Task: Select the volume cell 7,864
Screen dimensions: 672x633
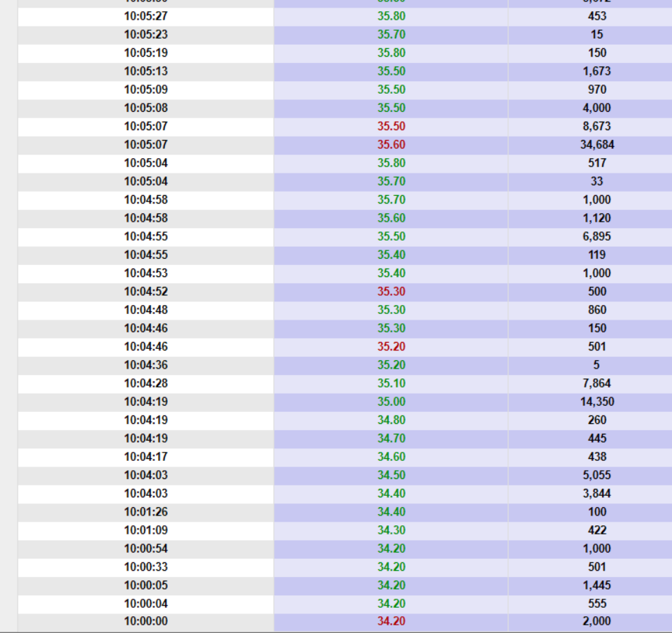Action: click(x=596, y=383)
